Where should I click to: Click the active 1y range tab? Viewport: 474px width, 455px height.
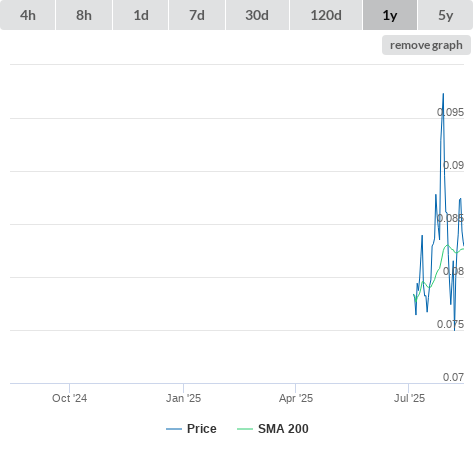tap(390, 15)
